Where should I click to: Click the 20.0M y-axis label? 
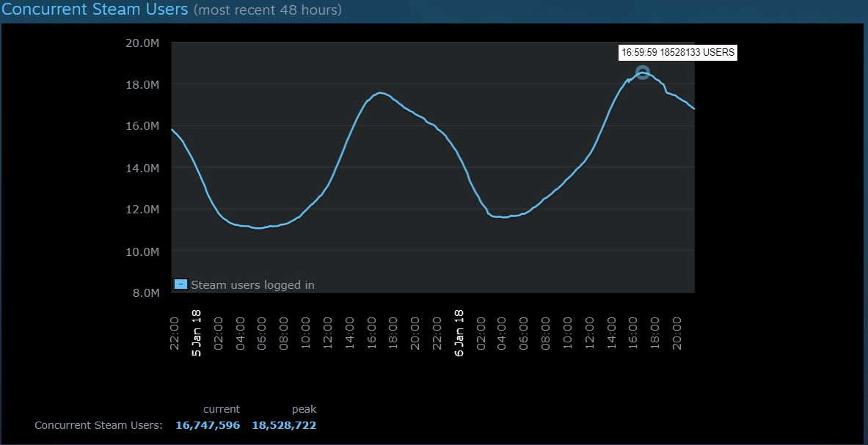pyautogui.click(x=142, y=43)
